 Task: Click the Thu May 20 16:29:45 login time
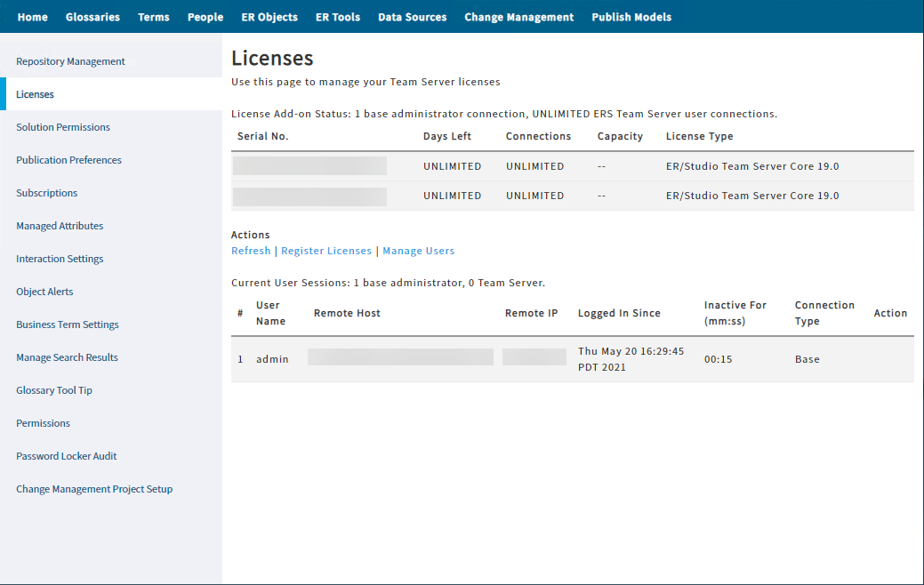pyautogui.click(x=631, y=359)
